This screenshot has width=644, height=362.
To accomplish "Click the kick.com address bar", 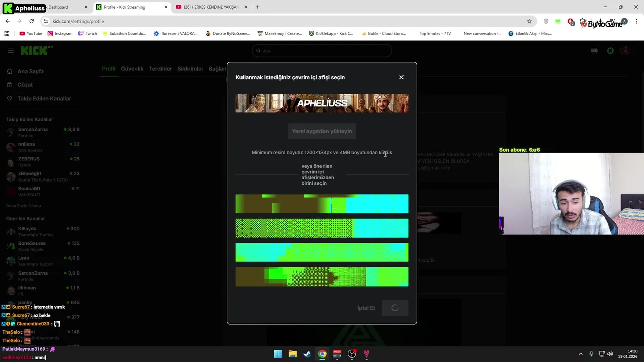I will 287,21.
